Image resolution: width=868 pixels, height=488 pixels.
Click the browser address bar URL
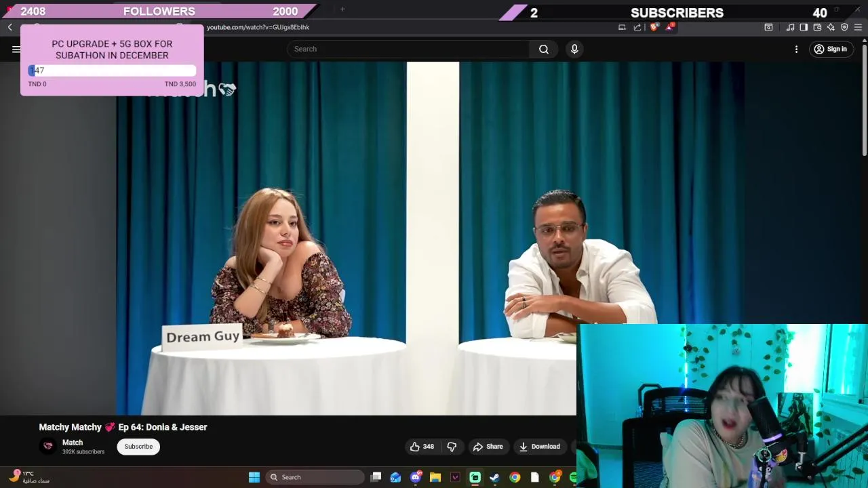point(258,27)
